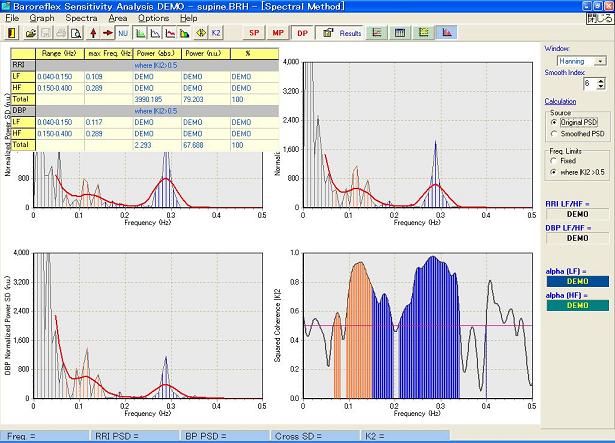615x443 pixels.
Task: Click the BP PSD = status field
Action: pyautogui.click(x=225, y=436)
